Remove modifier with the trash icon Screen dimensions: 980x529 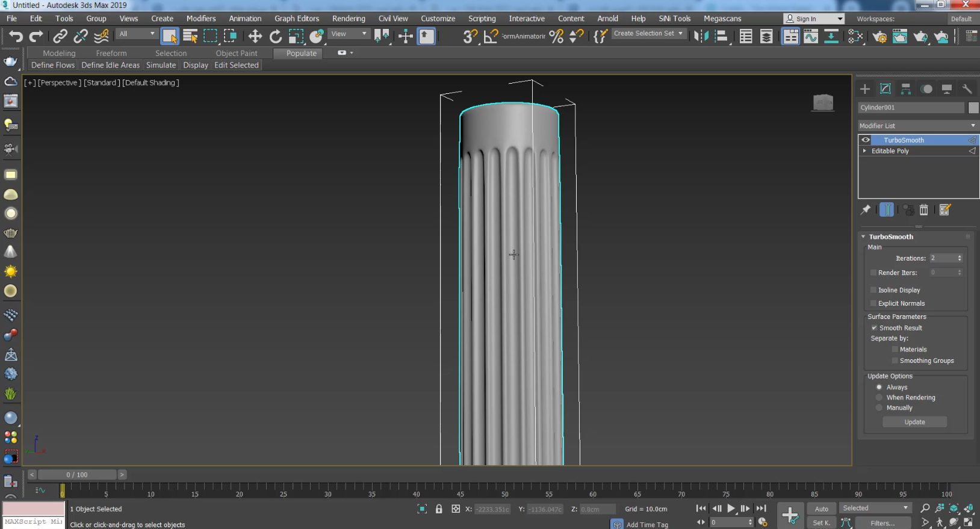click(x=924, y=209)
